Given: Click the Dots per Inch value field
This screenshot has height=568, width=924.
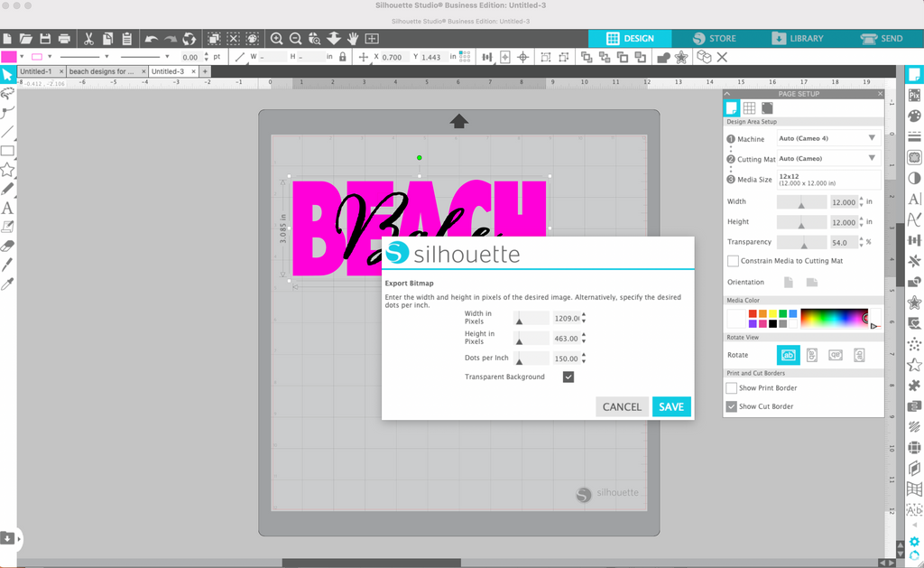Looking at the screenshot, I should point(567,358).
